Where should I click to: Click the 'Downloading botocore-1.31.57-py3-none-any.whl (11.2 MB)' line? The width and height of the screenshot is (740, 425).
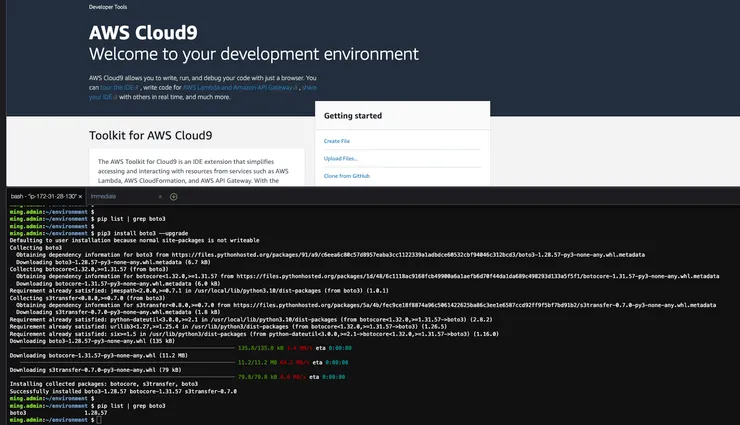pyautogui.click(x=99, y=356)
